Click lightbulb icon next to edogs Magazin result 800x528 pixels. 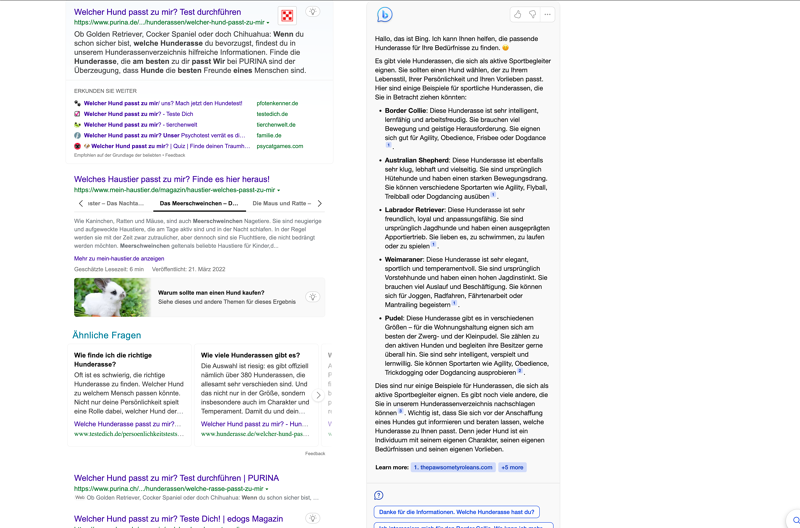point(313,519)
